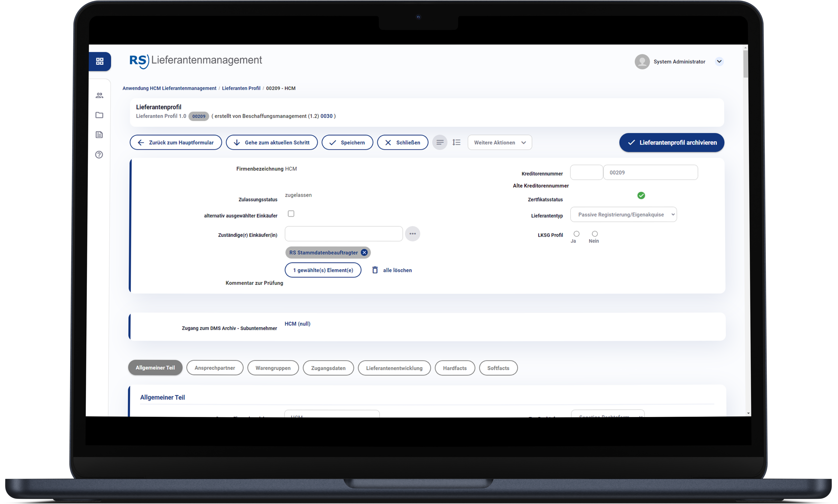Screen dimensions: 838x504
Task: Open the apps grid menu icon
Action: click(100, 61)
